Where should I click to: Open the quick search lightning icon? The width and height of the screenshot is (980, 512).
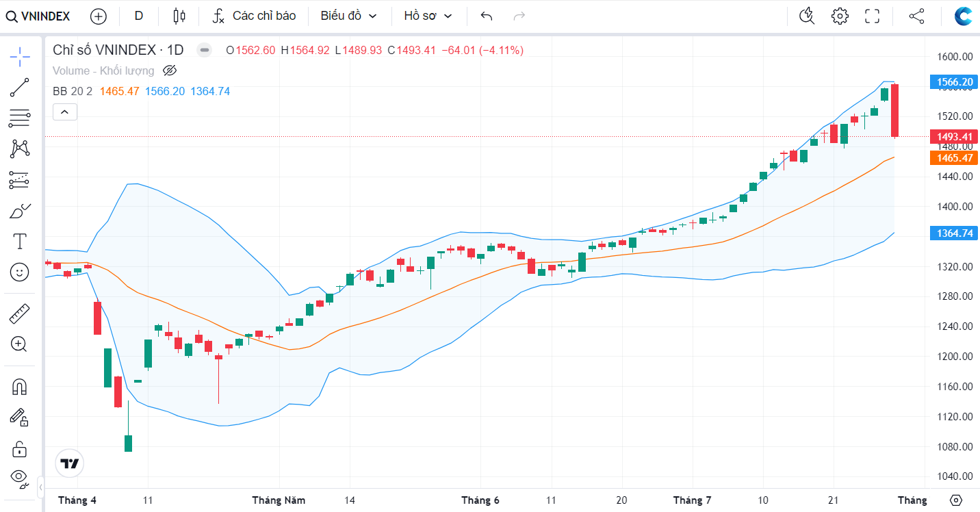(x=808, y=16)
